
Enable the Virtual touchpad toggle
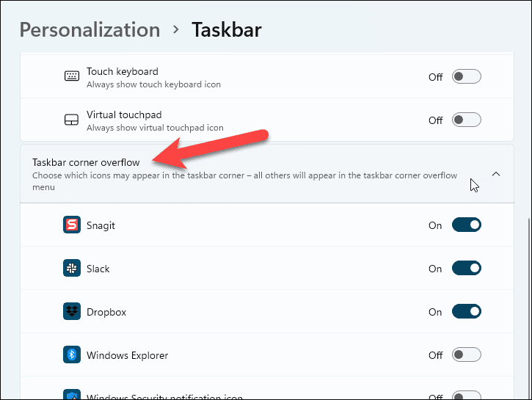(x=466, y=120)
